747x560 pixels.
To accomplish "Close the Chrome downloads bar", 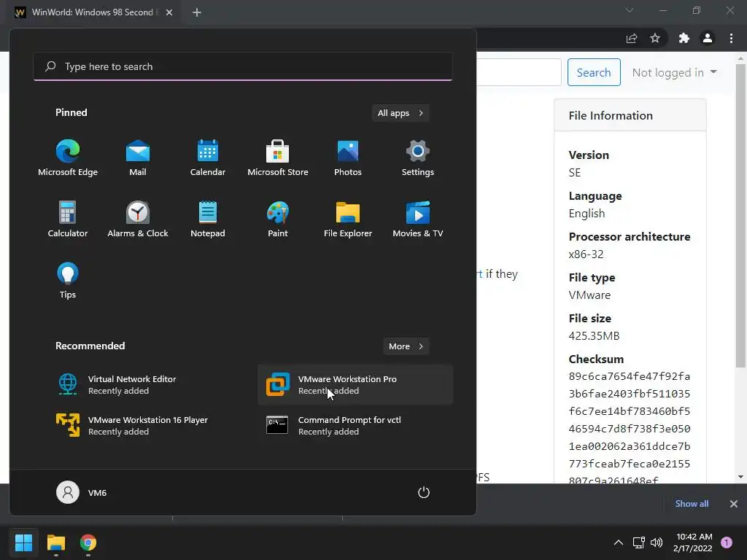I will (734, 503).
